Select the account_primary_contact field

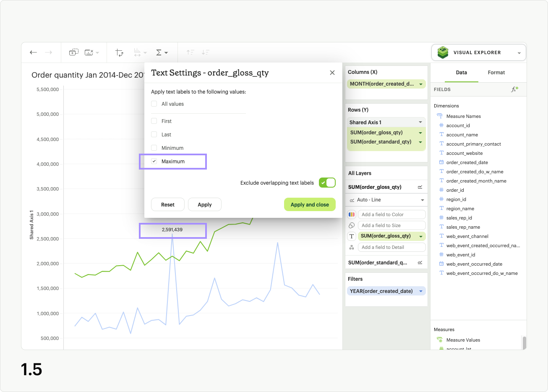474,144
